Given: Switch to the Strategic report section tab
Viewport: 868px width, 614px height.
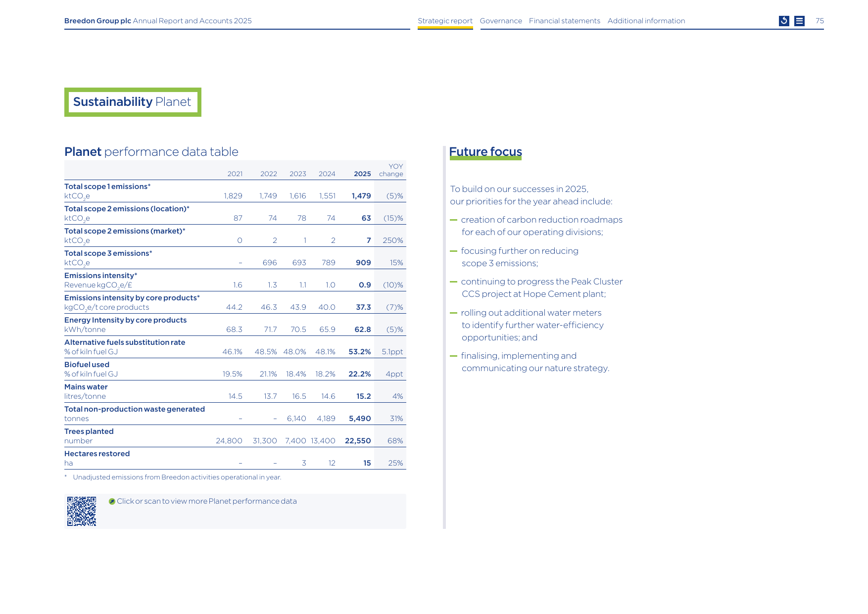Looking at the screenshot, I should (445, 21).
